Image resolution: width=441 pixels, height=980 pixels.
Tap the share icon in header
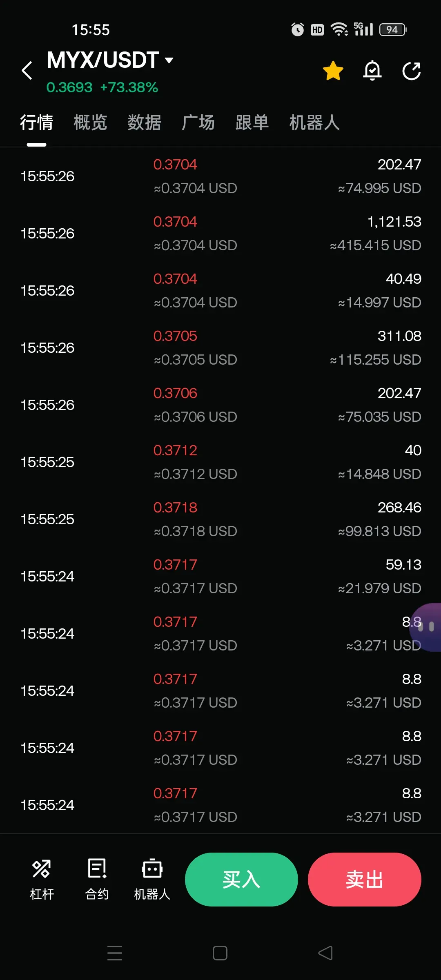(x=411, y=71)
